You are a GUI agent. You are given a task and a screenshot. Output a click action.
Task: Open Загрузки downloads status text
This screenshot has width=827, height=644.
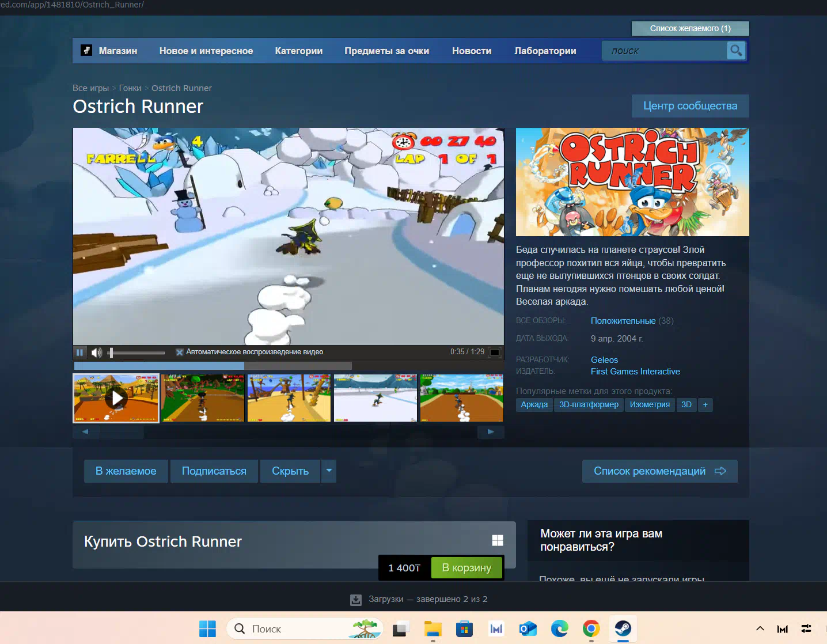(x=428, y=599)
